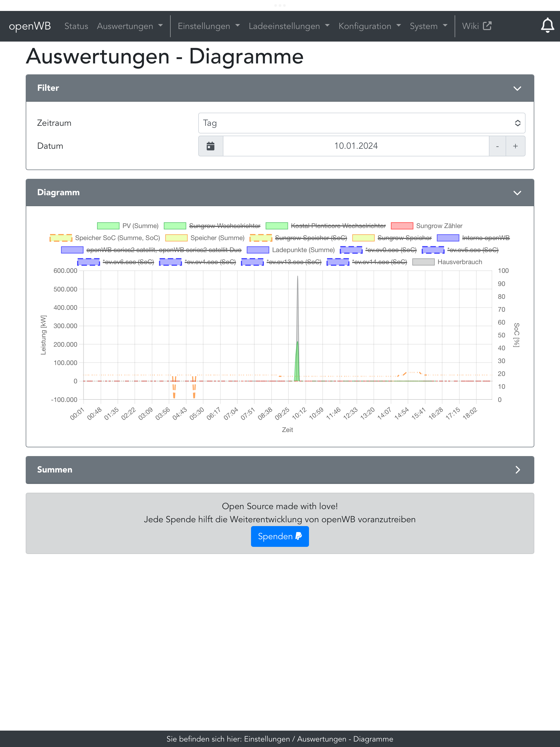
Task: Open the Auswertungen menu
Action: click(130, 26)
